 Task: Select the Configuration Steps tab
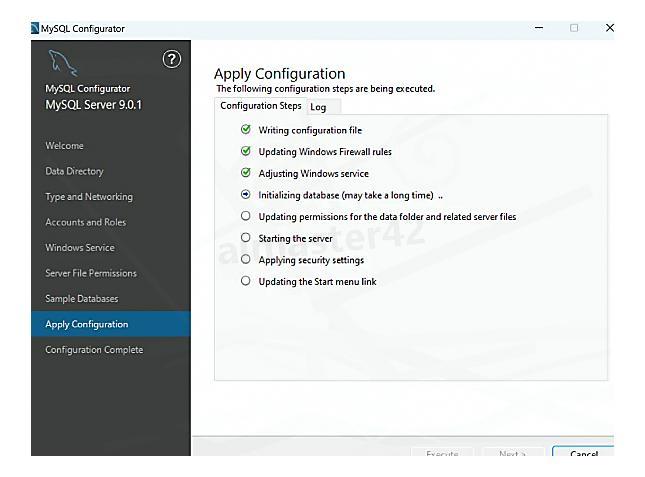coord(260,106)
